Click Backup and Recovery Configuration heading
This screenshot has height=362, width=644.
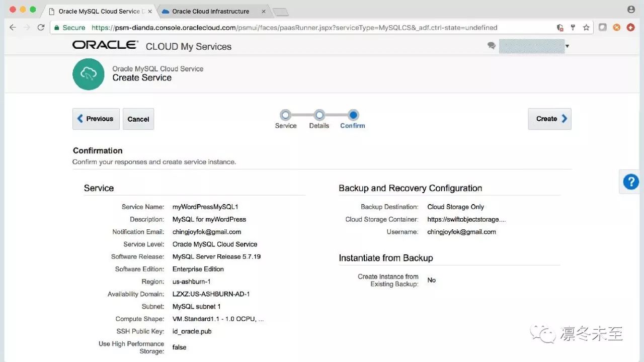click(411, 188)
